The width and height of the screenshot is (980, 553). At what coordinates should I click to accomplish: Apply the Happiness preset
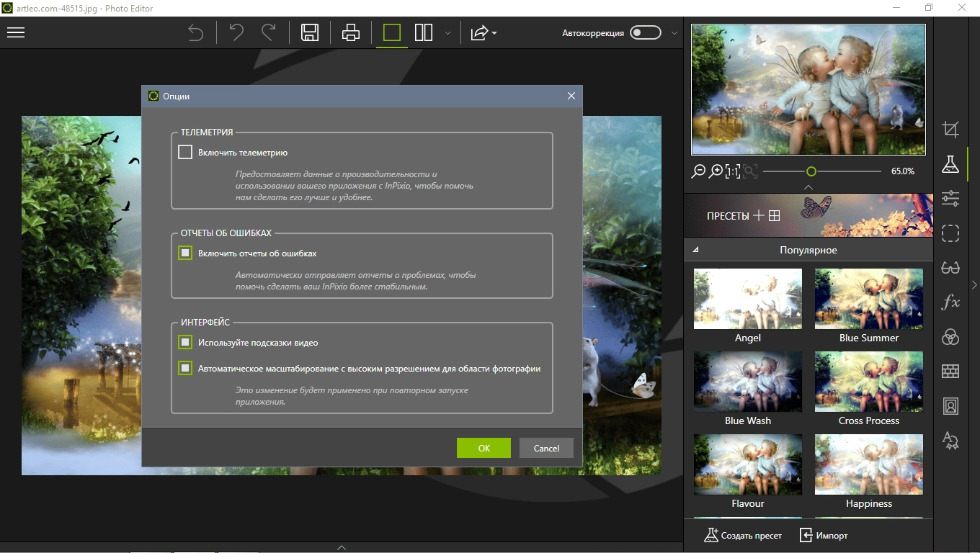coord(869,464)
